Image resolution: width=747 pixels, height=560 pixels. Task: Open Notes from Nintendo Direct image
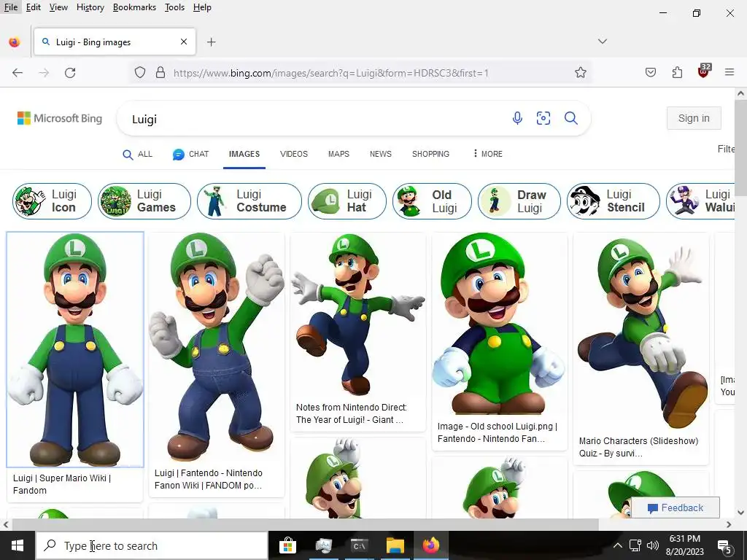pyautogui.click(x=357, y=315)
